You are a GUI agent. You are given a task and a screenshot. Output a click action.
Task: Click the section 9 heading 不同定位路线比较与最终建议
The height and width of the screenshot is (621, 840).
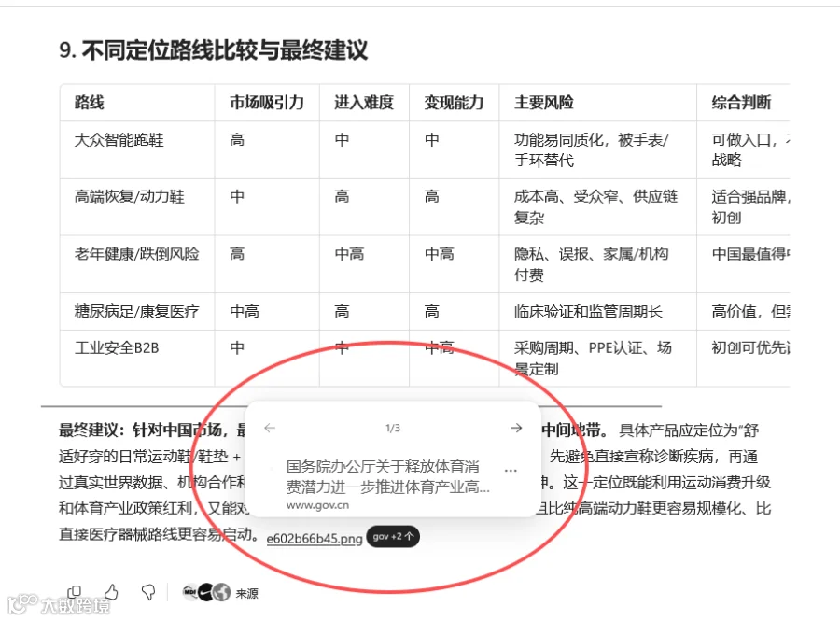pos(213,50)
